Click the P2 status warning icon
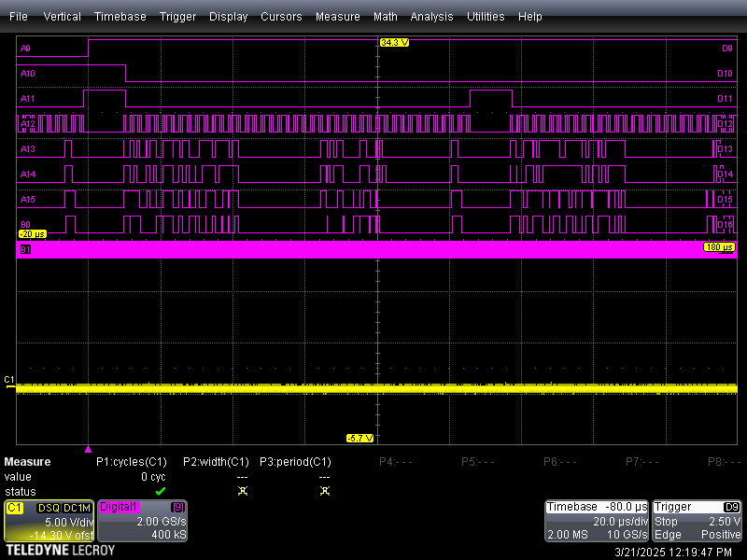The width and height of the screenshot is (747, 560). click(243, 491)
